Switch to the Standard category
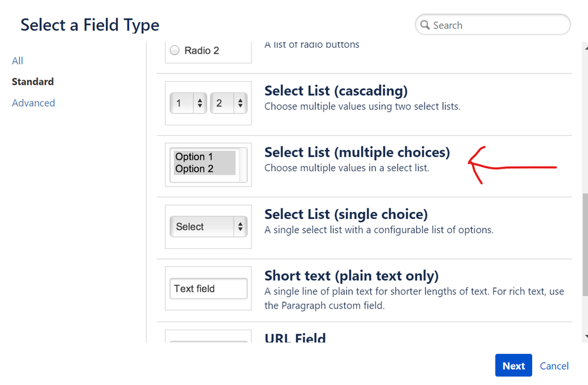The image size is (588, 385). [x=33, y=82]
